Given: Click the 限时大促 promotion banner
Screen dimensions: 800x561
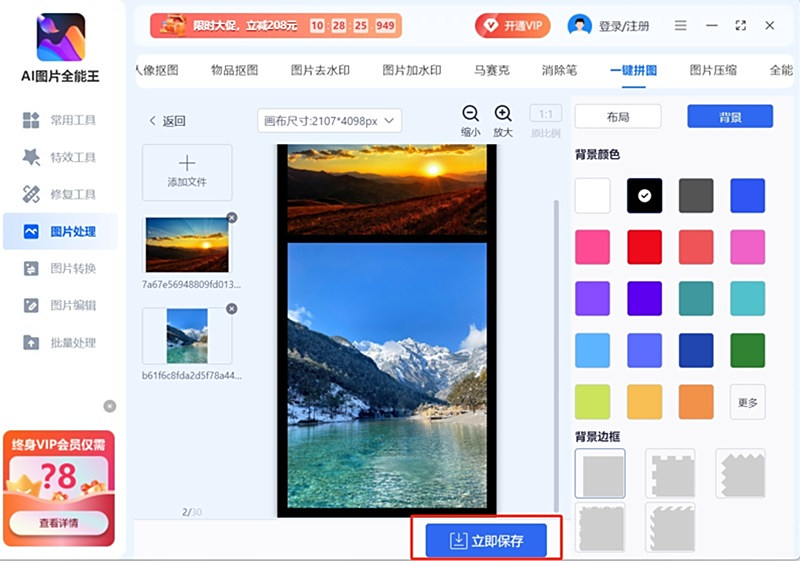Looking at the screenshot, I should pyautogui.click(x=276, y=26).
